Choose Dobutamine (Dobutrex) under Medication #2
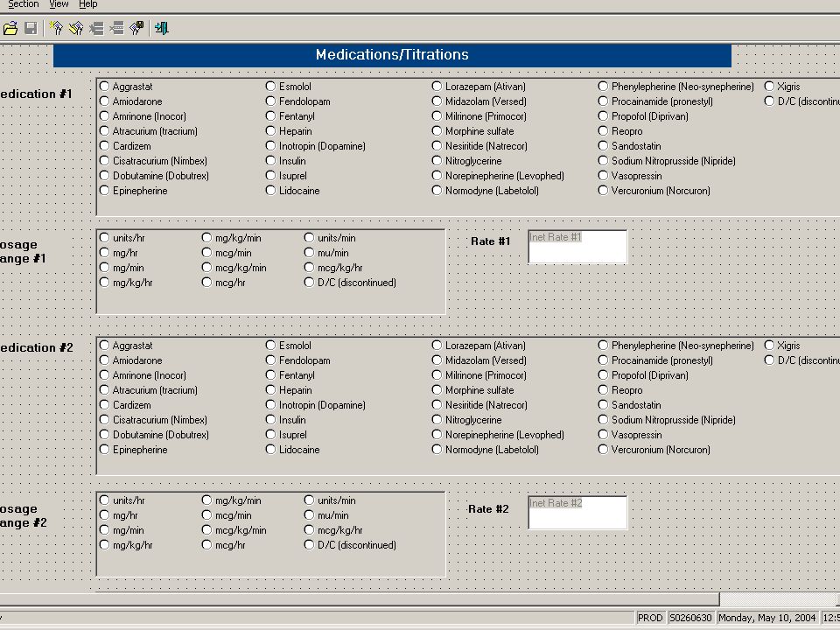This screenshot has width=840, height=630. point(104,435)
